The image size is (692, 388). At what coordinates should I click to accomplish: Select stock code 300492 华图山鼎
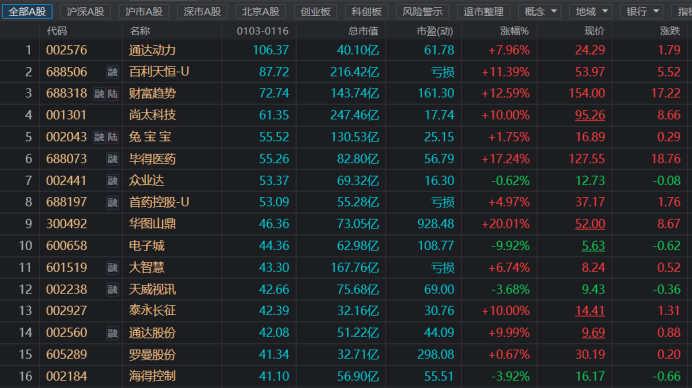click(x=67, y=224)
